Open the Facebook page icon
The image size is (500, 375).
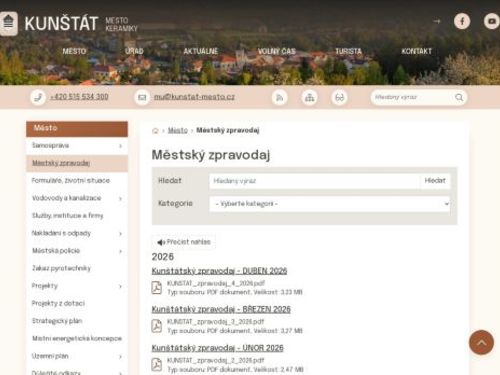coord(462,21)
